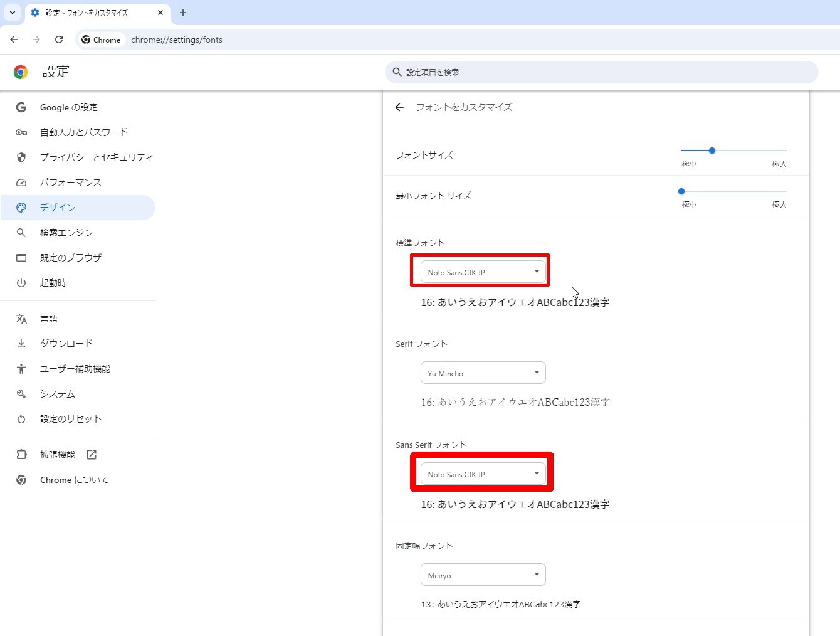Select the デザイン section

(78, 208)
